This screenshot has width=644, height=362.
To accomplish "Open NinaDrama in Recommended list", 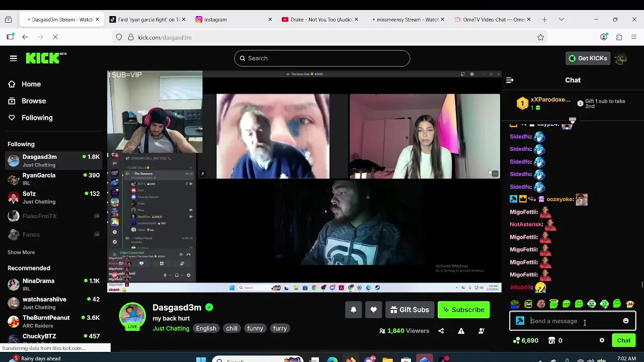I will 54,285.
